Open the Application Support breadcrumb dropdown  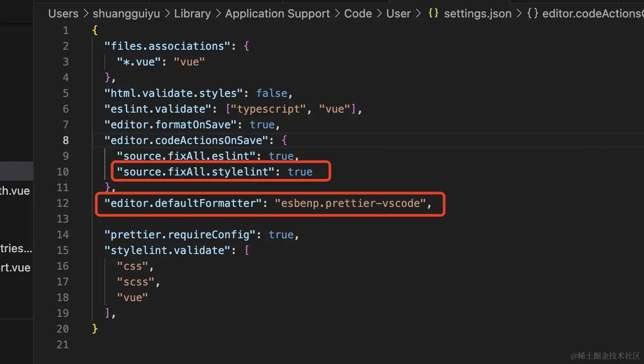[277, 13]
